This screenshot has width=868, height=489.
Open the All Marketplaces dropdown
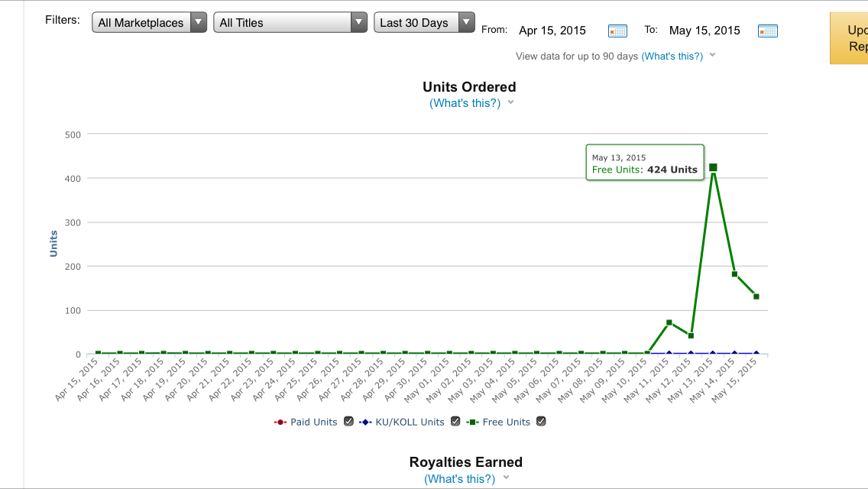point(150,23)
